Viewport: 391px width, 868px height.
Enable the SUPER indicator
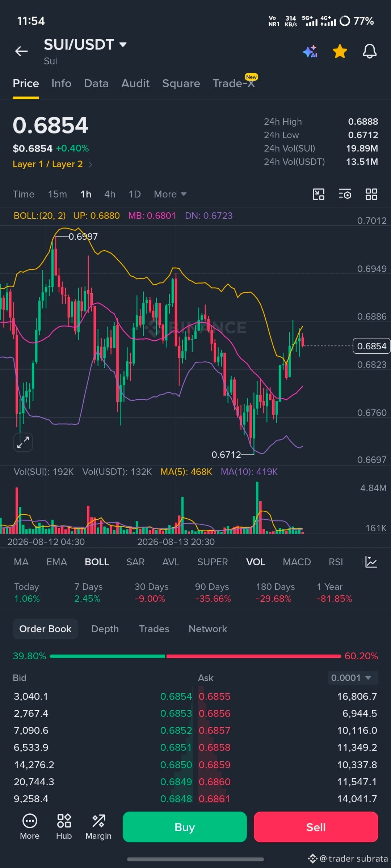pyautogui.click(x=213, y=562)
